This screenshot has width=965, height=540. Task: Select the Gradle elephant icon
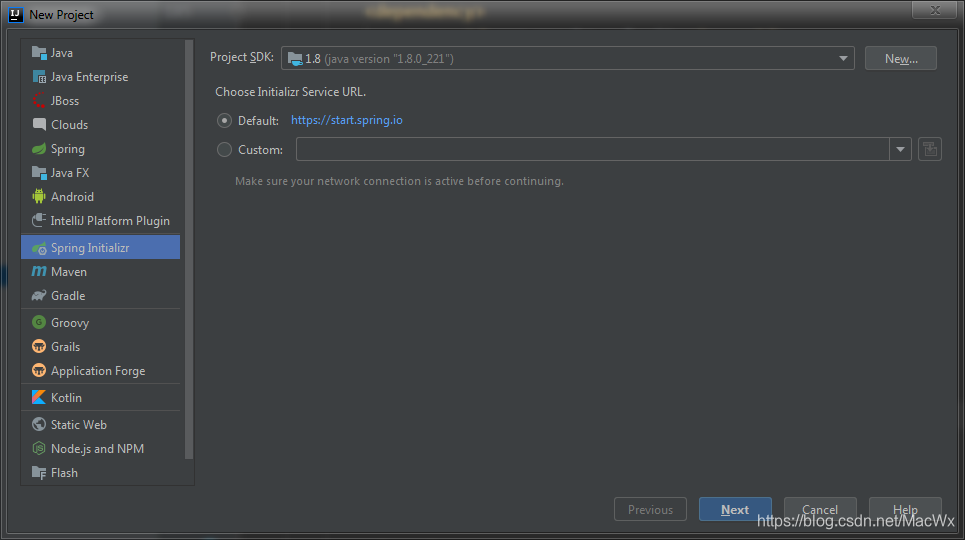[x=39, y=296]
